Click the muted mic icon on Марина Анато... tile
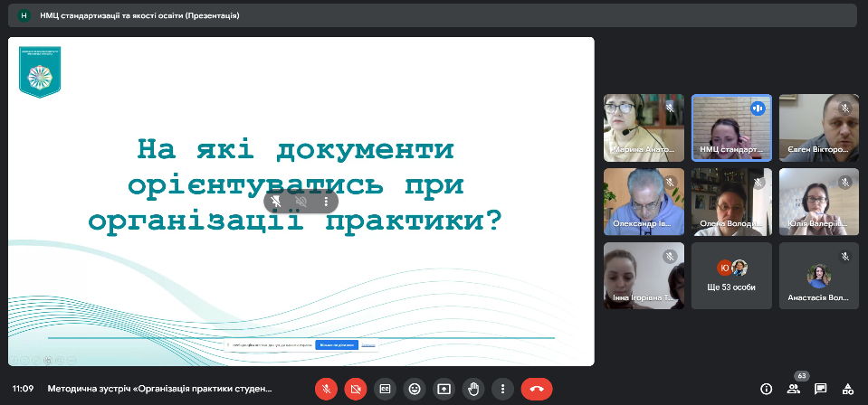The height and width of the screenshot is (405, 868). (x=669, y=108)
